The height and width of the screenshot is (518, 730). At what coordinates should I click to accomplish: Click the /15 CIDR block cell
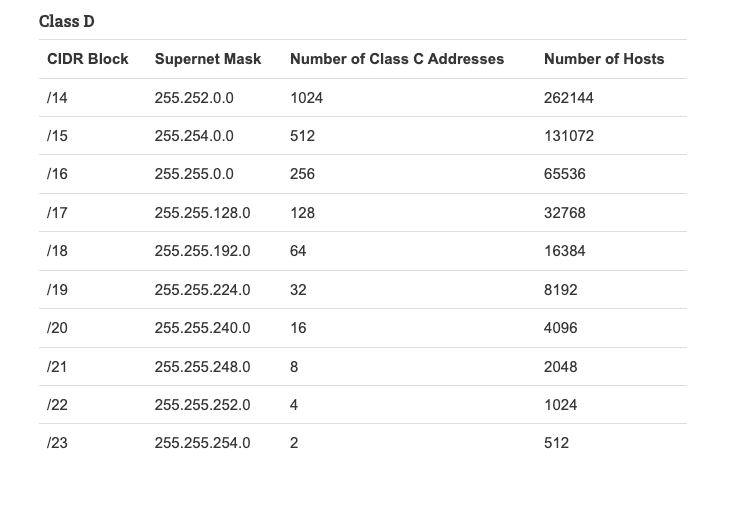point(57,136)
